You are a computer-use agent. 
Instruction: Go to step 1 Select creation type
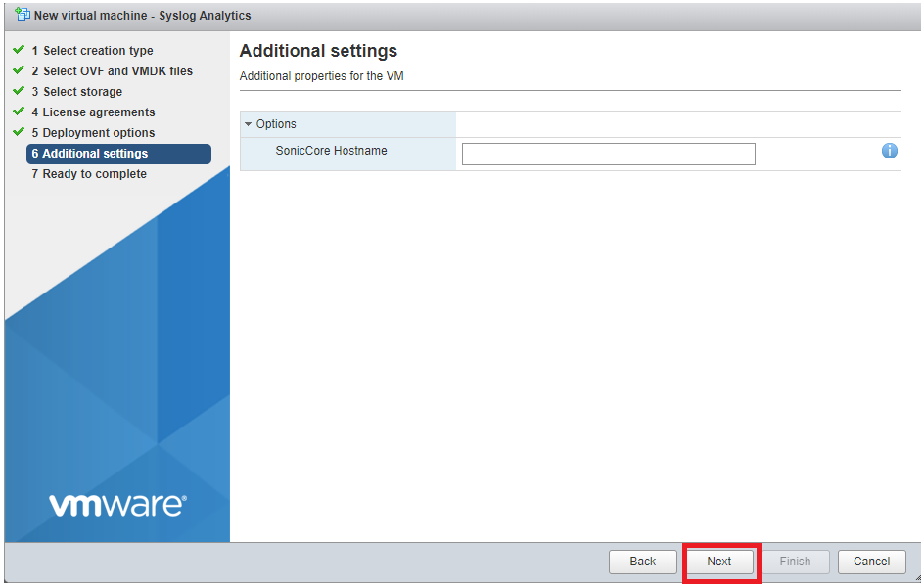tap(97, 51)
